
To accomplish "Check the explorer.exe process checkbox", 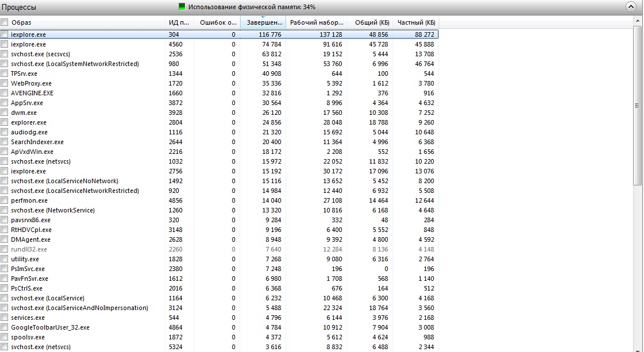I will click(5, 122).
